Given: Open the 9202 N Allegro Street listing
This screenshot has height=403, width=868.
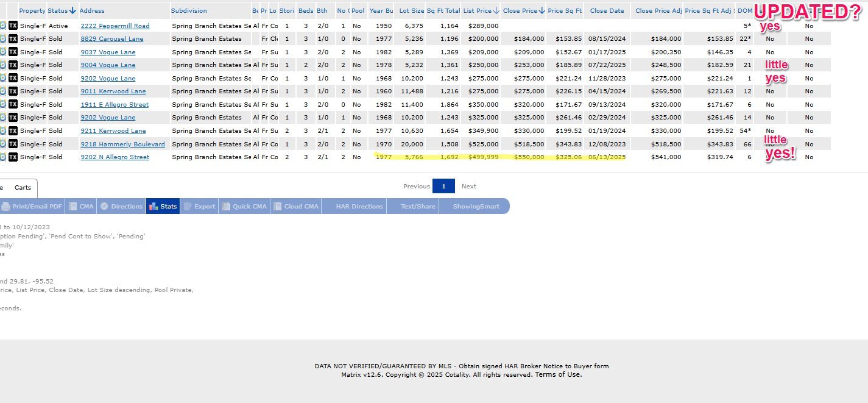Looking at the screenshot, I should (x=115, y=157).
